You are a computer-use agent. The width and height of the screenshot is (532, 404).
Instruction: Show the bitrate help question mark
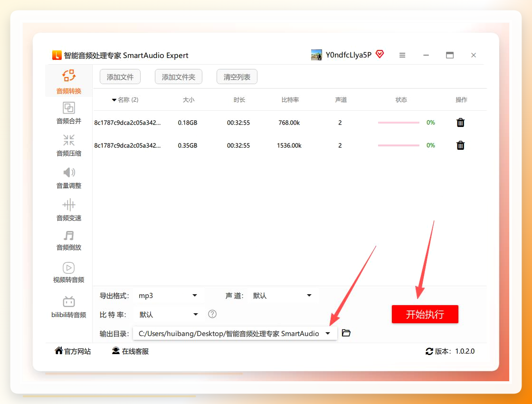(x=212, y=314)
